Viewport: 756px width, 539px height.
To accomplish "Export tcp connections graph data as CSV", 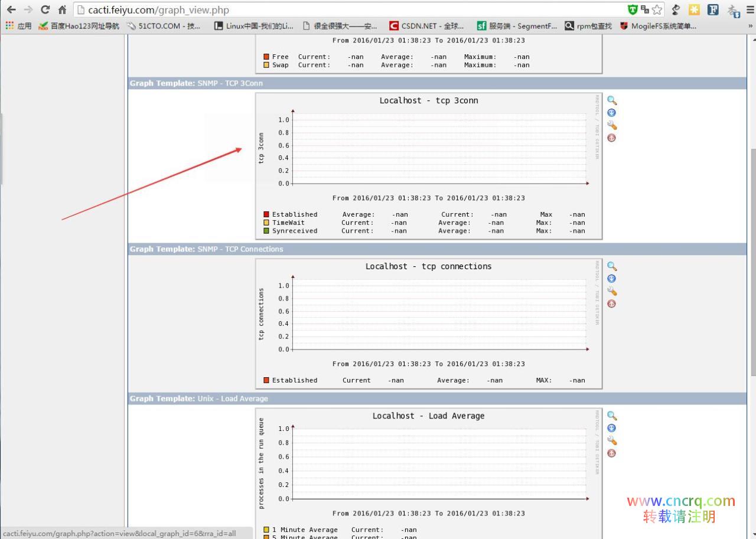I will tap(612, 279).
